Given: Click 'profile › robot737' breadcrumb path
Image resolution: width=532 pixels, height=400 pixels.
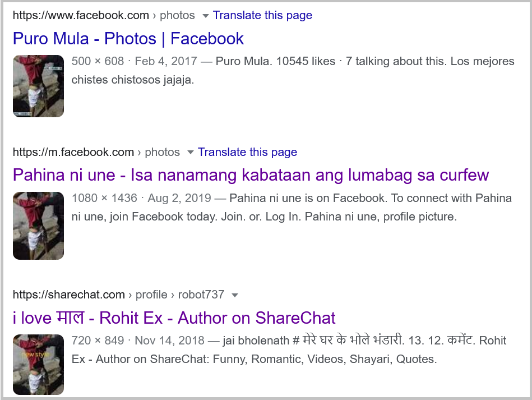Looking at the screenshot, I should click(x=180, y=295).
